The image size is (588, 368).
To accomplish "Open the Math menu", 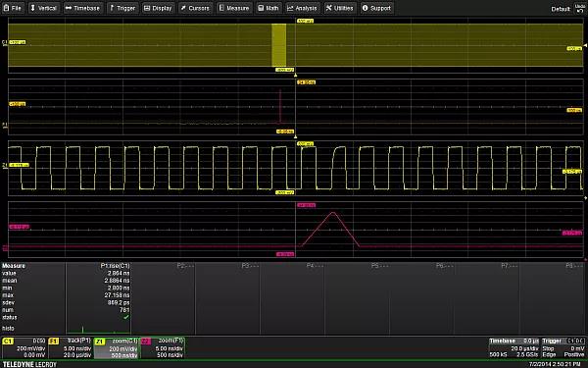I will 269,8.
